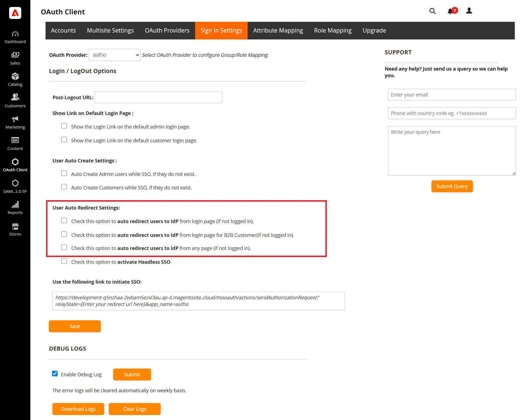
Task: Click the User Auto Redirect Settings label
Action: click(x=86, y=208)
